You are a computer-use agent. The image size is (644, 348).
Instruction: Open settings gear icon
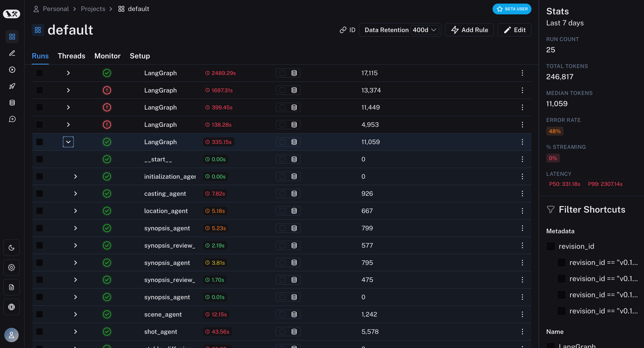(11, 267)
